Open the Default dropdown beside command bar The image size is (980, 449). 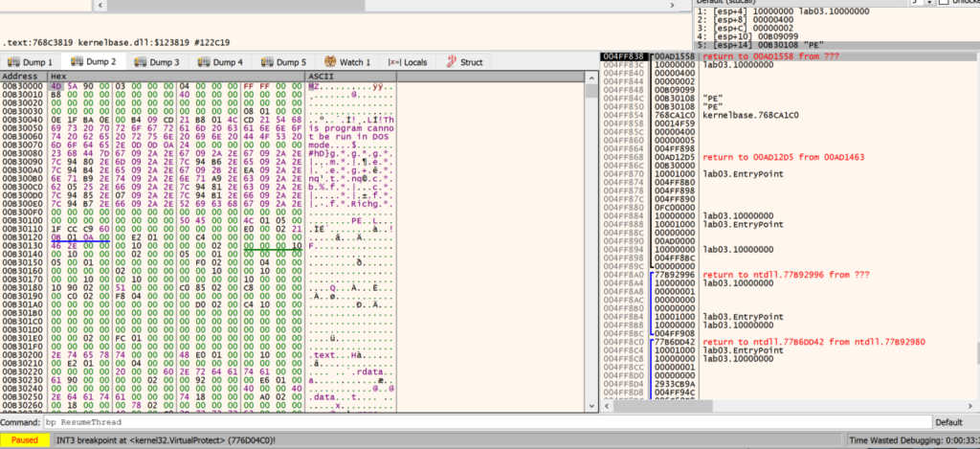tap(956, 422)
